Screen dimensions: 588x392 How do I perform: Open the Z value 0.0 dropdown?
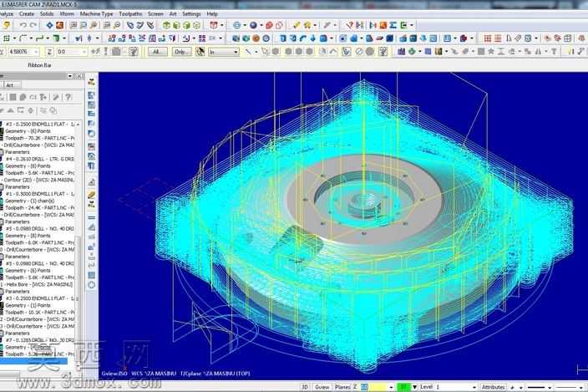point(84,52)
